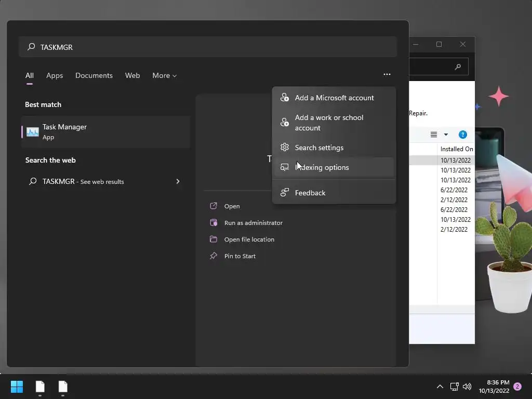Click the view layout icon in background window
532x399 pixels.
click(x=434, y=135)
